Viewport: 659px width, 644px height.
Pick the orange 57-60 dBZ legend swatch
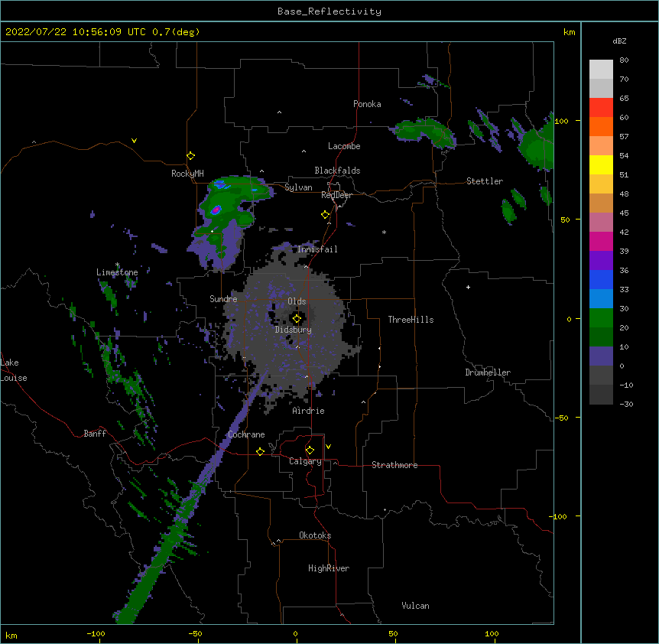(601, 126)
